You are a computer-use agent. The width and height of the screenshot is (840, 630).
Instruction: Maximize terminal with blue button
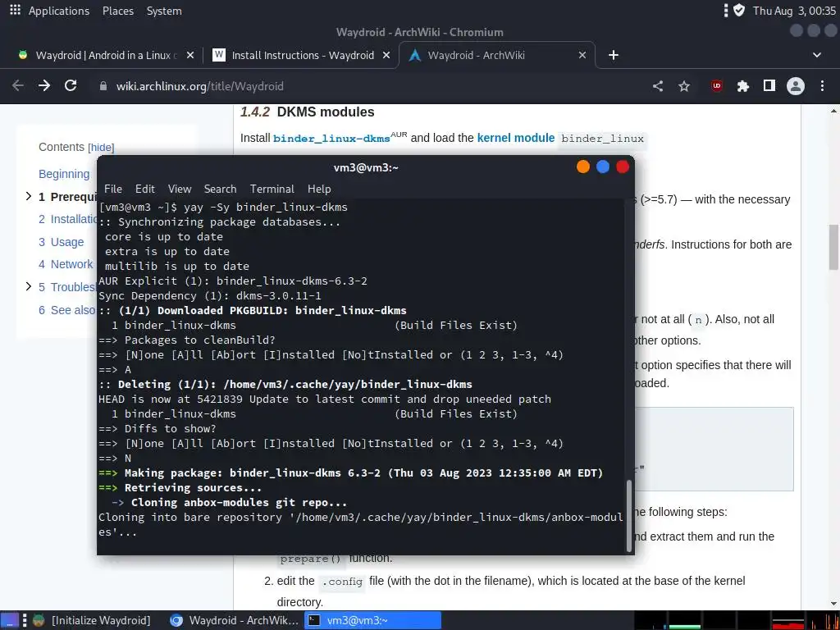603,167
